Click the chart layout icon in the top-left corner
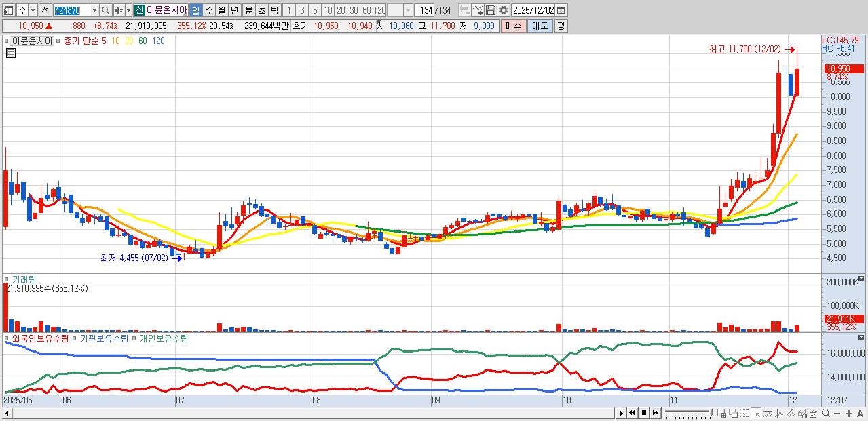 [8, 10]
